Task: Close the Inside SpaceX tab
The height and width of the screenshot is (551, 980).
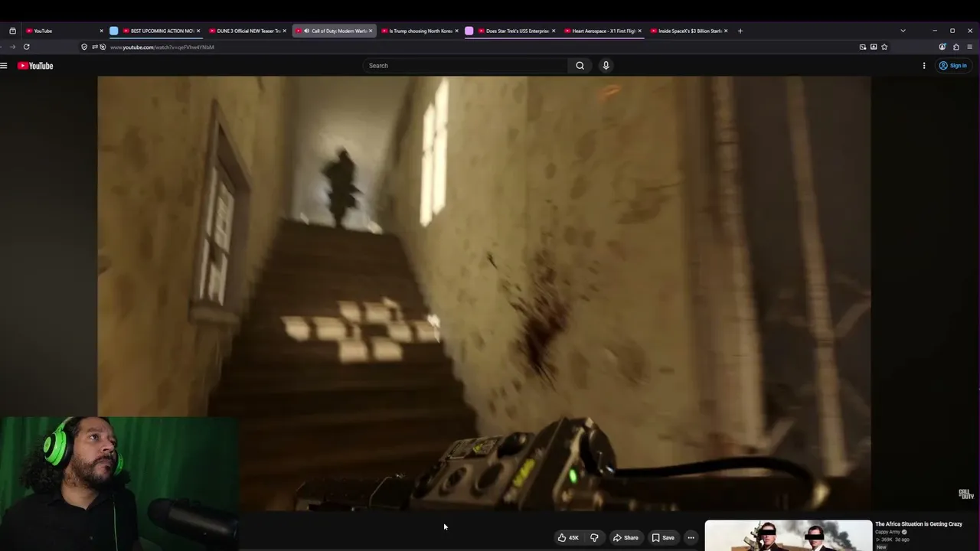Action: 726,31
